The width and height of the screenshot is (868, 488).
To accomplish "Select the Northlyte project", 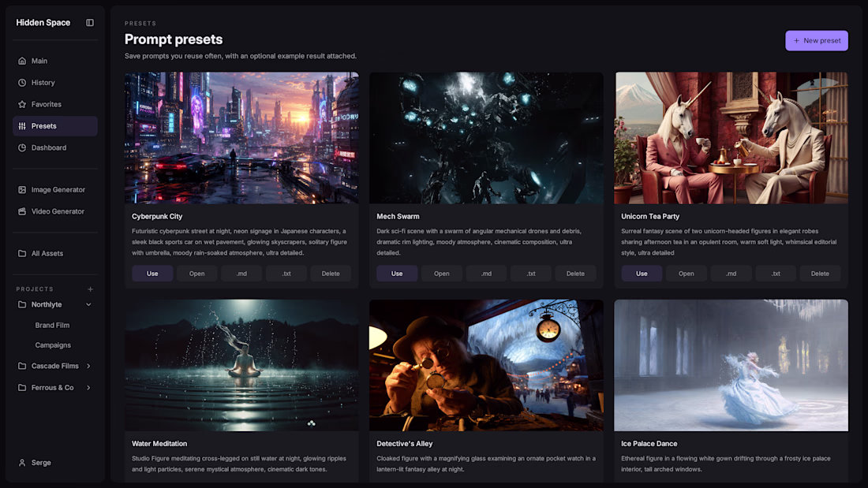I will [x=47, y=304].
